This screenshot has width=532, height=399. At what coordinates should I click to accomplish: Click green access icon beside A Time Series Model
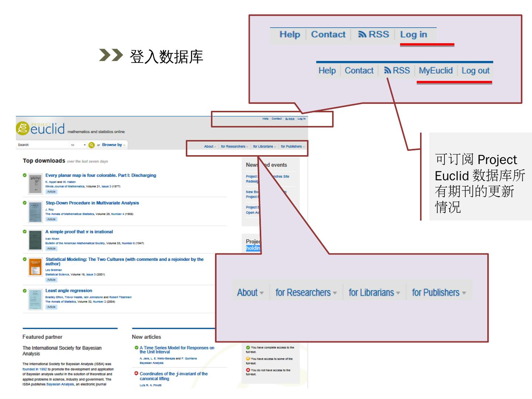136,348
